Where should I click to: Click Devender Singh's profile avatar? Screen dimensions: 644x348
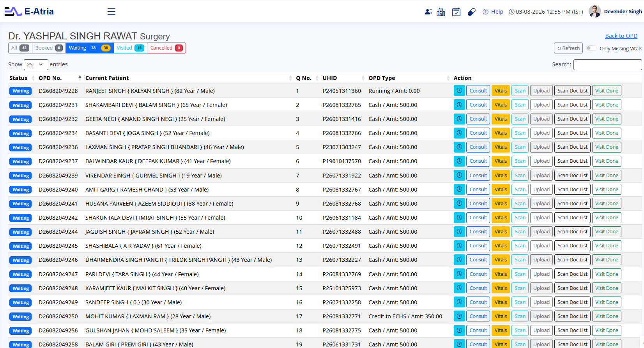coord(594,11)
